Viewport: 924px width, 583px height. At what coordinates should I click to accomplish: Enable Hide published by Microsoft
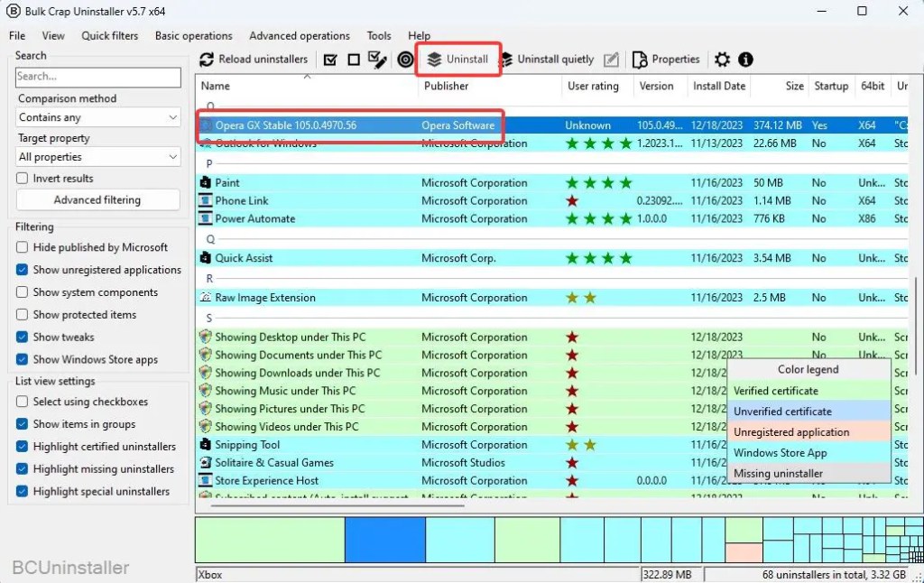23,247
